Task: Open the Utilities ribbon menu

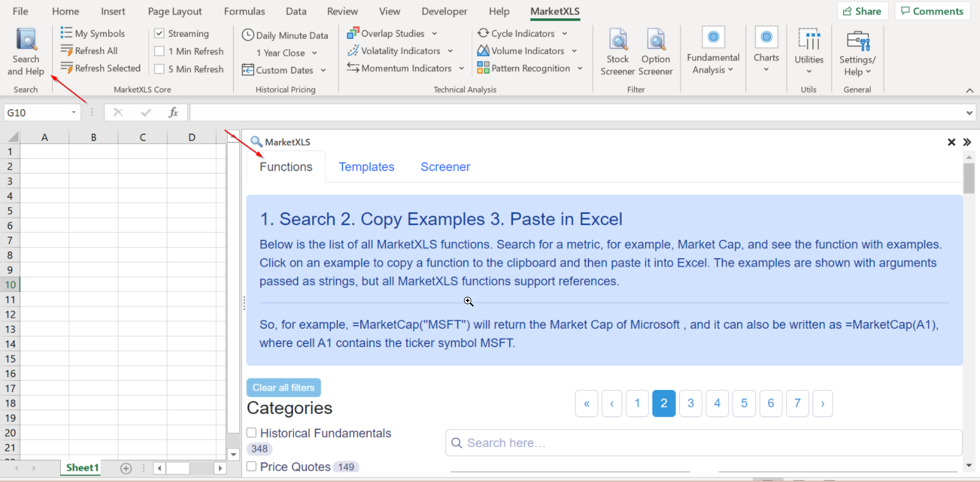Action: pos(809,52)
